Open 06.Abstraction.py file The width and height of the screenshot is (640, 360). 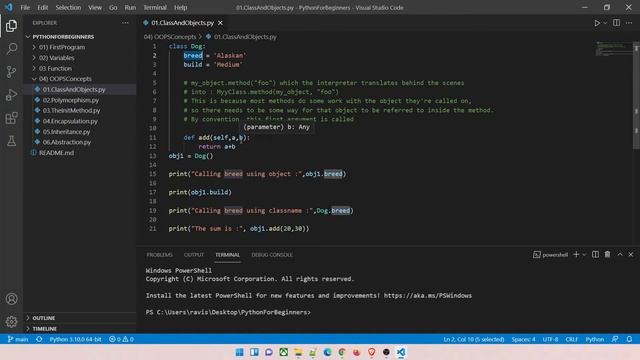pyautogui.click(x=67, y=142)
